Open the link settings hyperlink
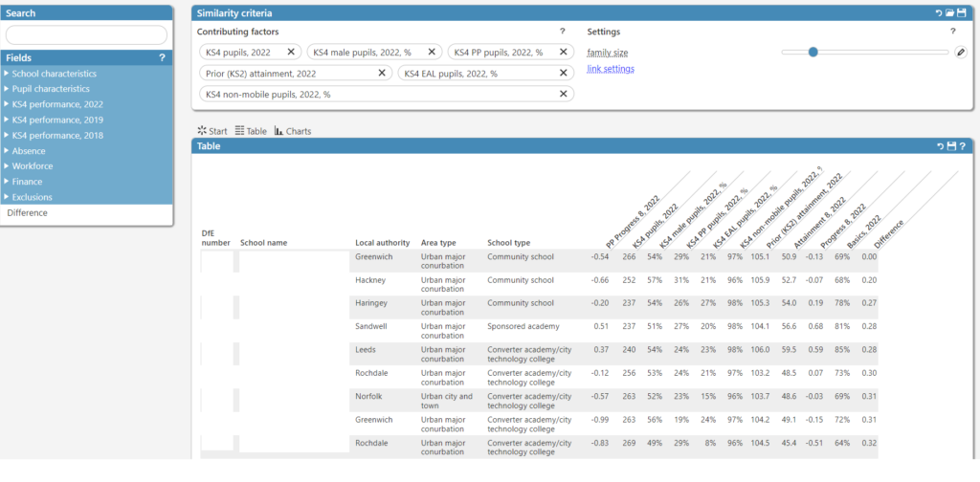This screenshot has width=980, height=482. point(611,69)
